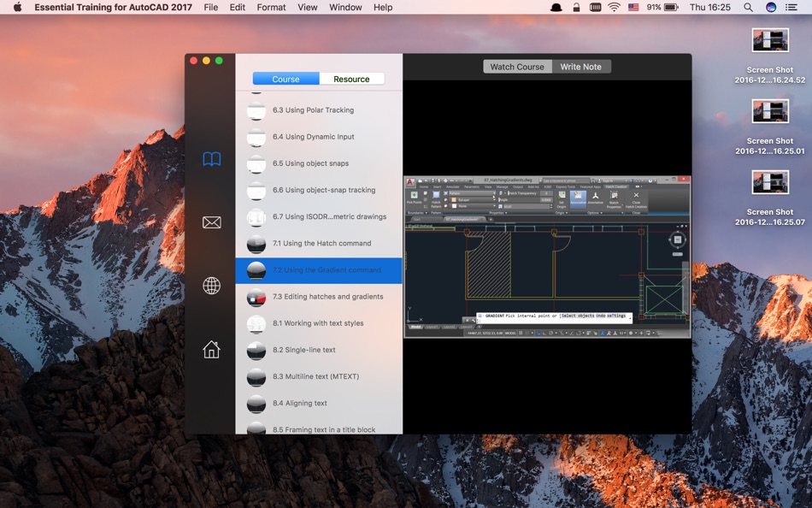This screenshot has height=508, width=812.
Task: Select lesson 6.7 Using ISODR...metric drawings
Action: tap(319, 216)
